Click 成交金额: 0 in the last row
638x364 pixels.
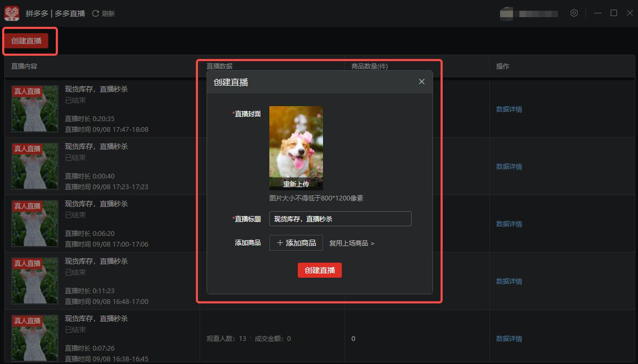click(273, 338)
